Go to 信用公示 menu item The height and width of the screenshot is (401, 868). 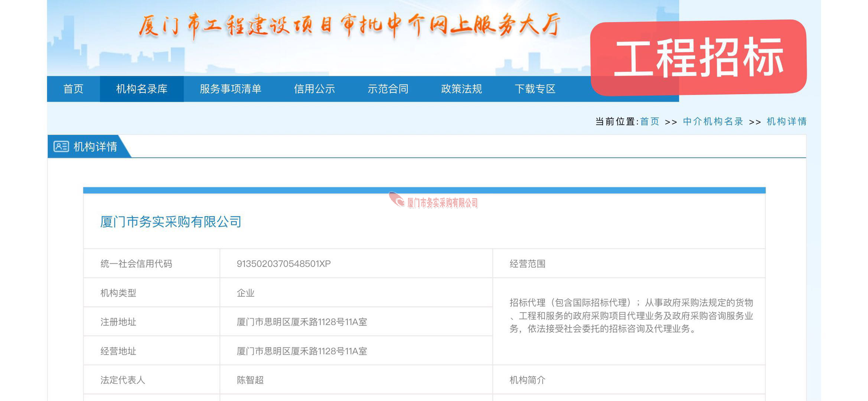coord(314,89)
